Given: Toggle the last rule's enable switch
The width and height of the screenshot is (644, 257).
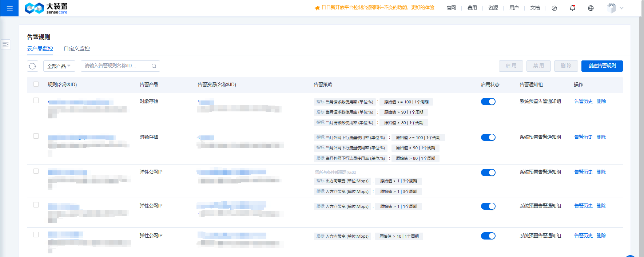Looking at the screenshot, I should pyautogui.click(x=488, y=236).
